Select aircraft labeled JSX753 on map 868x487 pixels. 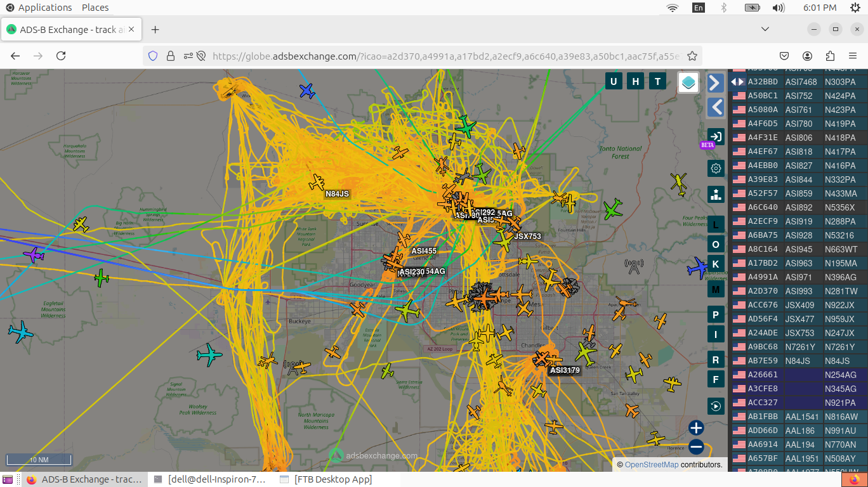[x=504, y=240]
